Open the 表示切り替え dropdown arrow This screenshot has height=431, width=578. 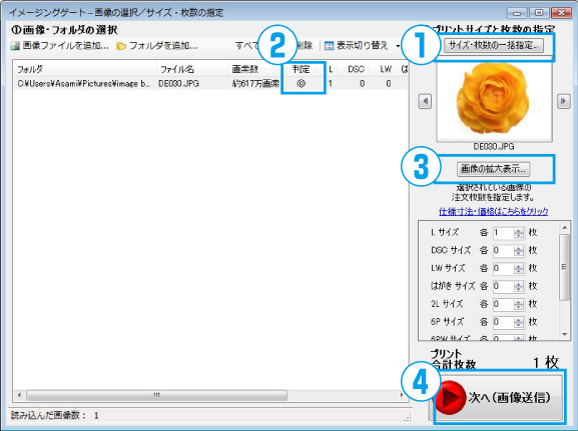tap(398, 46)
